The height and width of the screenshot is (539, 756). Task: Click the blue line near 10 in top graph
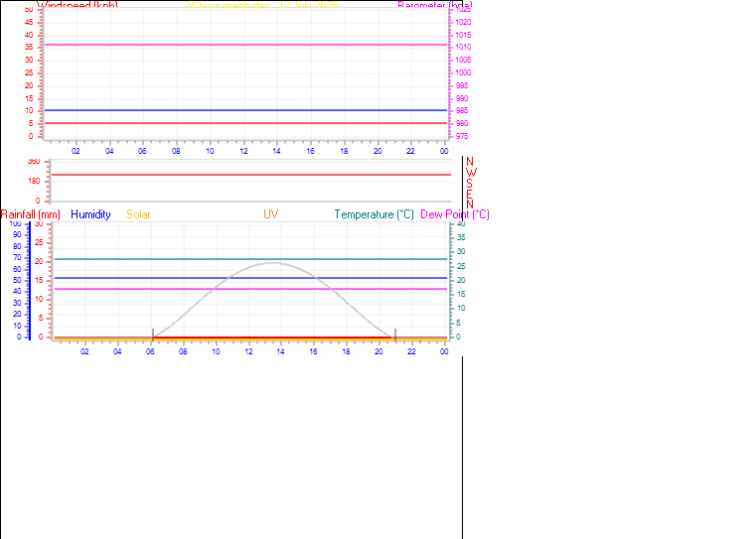246,110
